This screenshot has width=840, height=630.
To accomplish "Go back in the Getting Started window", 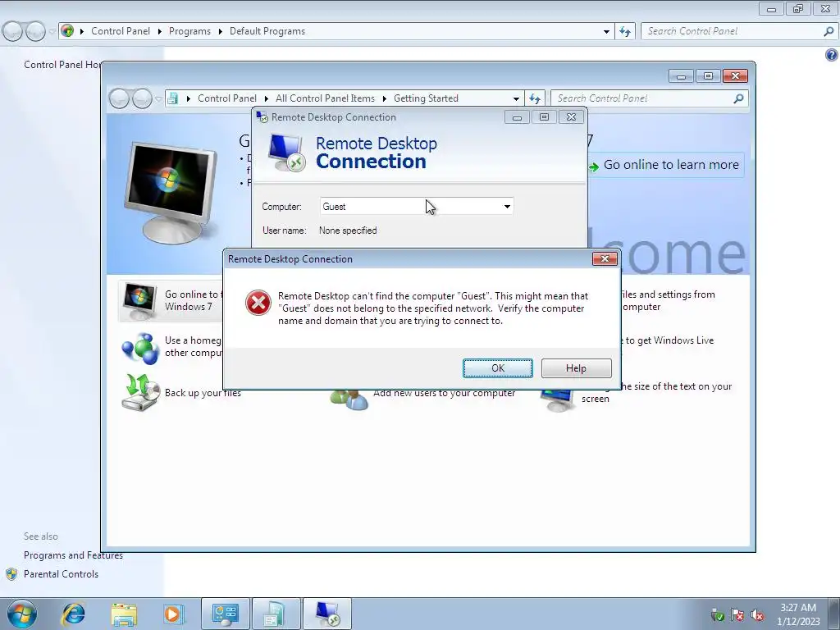I will click(x=119, y=98).
